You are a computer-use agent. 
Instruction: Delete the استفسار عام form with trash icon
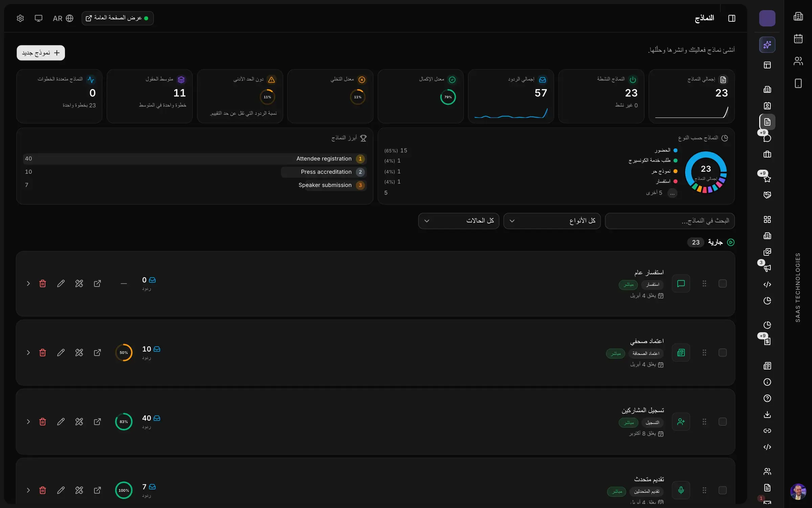pos(43,283)
